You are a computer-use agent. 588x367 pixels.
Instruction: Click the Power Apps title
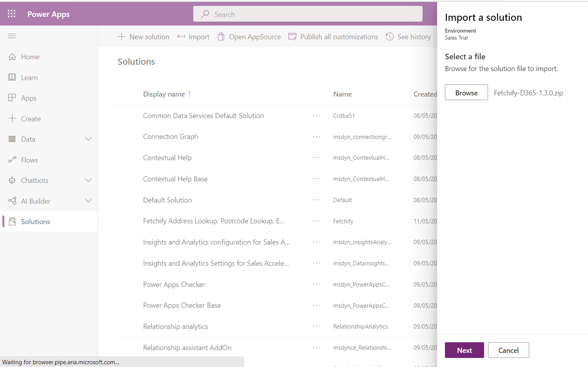coord(49,14)
